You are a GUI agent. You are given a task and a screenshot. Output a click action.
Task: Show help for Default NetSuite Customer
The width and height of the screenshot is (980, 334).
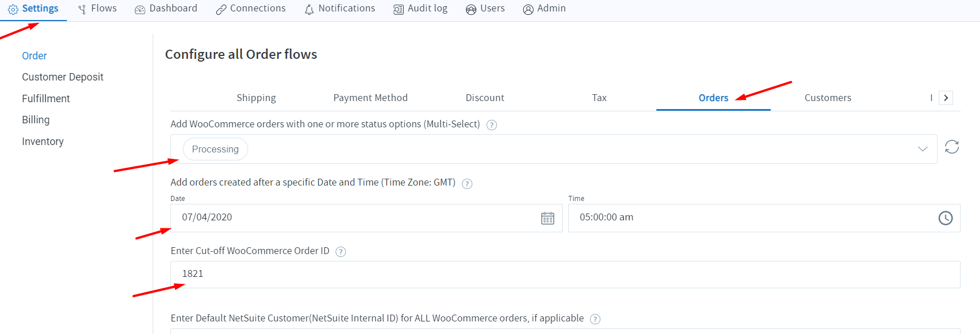pyautogui.click(x=595, y=319)
